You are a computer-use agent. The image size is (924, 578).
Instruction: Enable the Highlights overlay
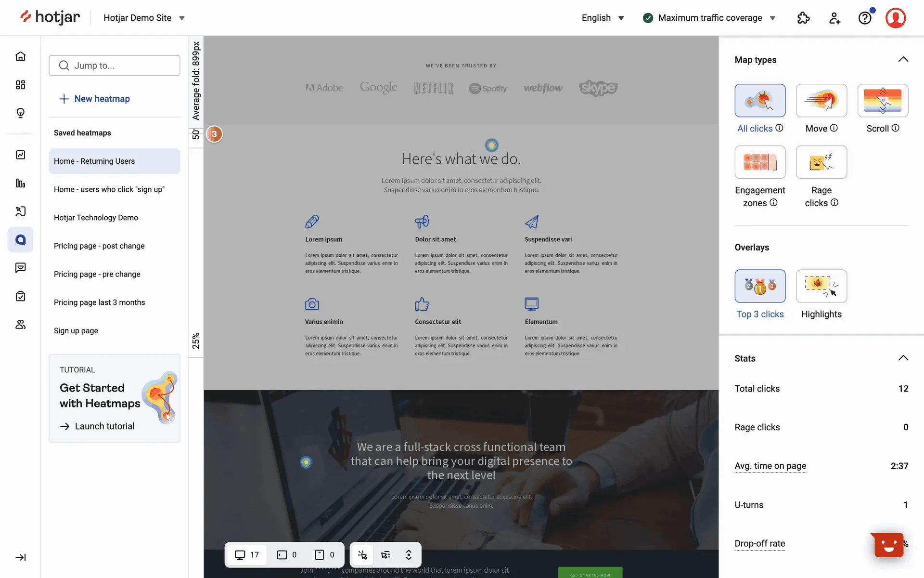(x=821, y=286)
